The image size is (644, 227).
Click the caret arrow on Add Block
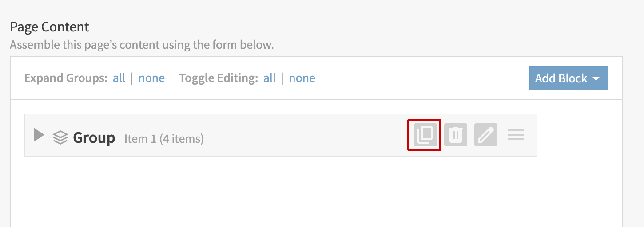coord(596,79)
